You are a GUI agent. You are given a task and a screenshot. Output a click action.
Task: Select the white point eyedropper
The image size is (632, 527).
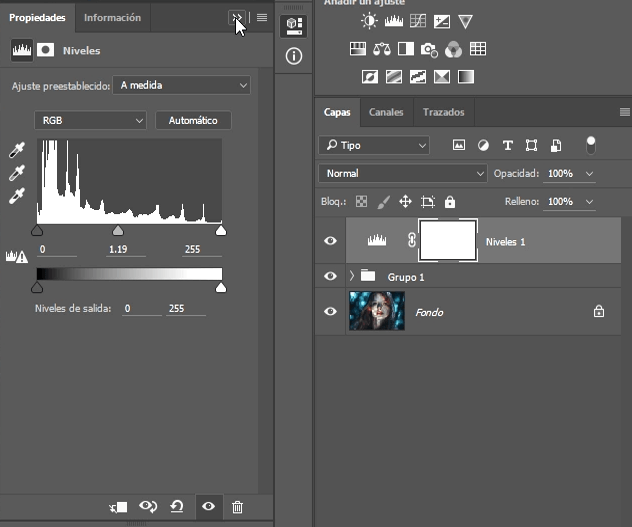(x=17, y=196)
